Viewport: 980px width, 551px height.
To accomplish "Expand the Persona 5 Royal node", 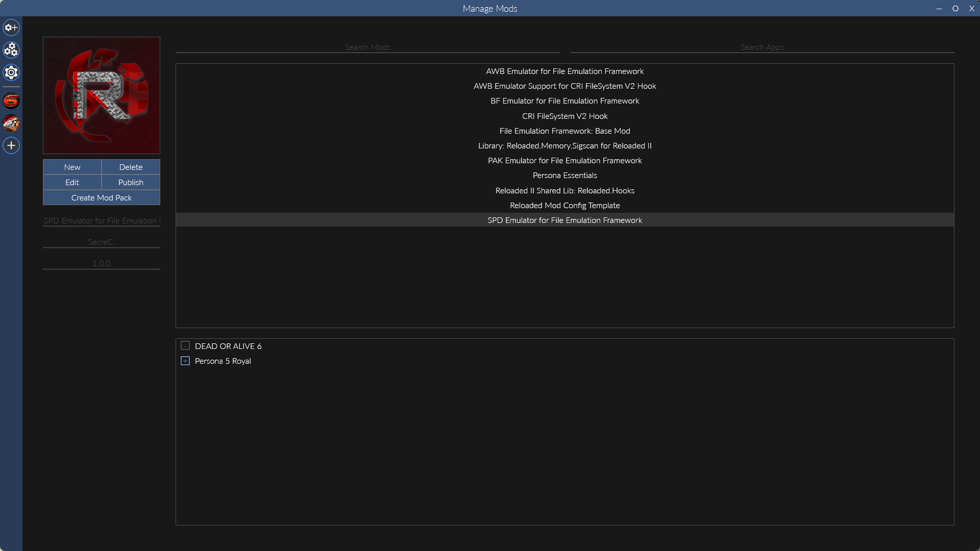I will 185,361.
